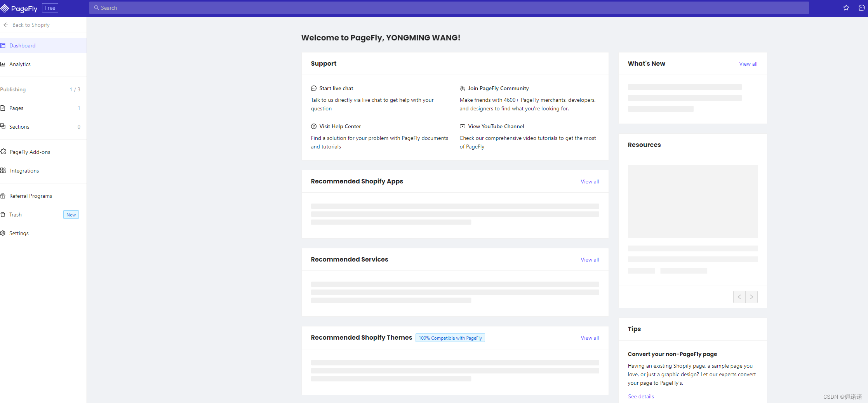This screenshot has width=868, height=403.
Task: Open the Dashboard menu item
Action: tap(43, 45)
